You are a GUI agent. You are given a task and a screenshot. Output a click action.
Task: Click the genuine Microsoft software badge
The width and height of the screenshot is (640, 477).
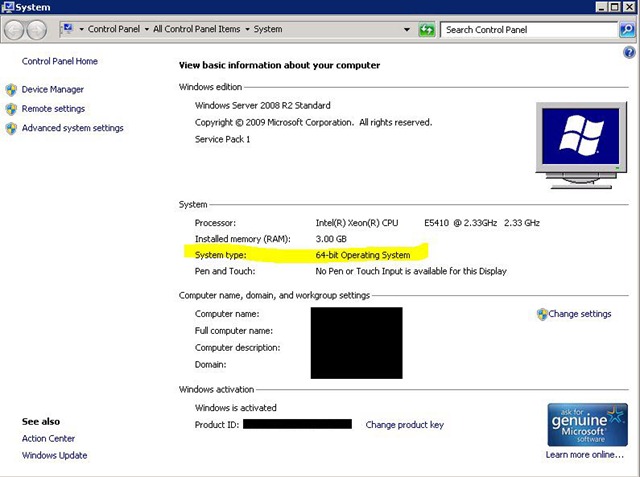coord(587,425)
